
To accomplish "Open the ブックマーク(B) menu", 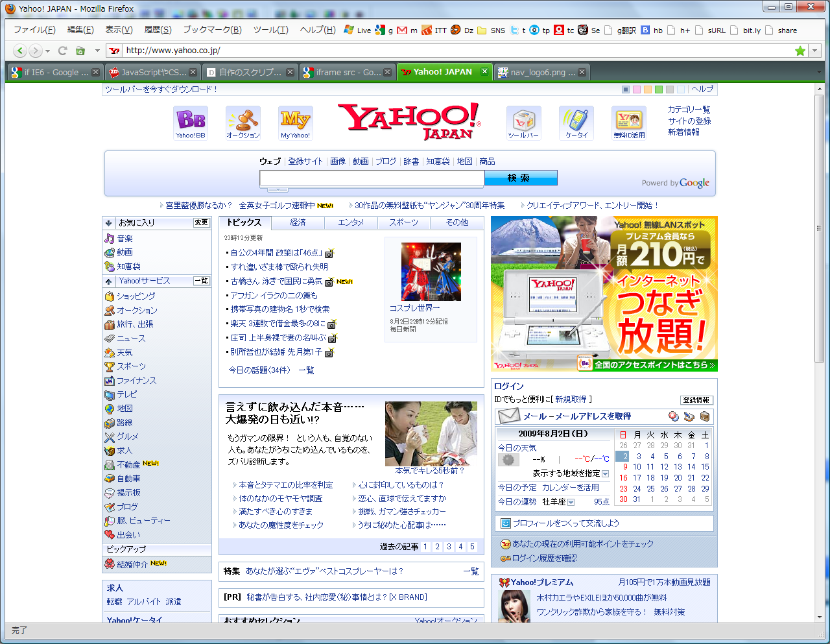I will pyautogui.click(x=212, y=30).
